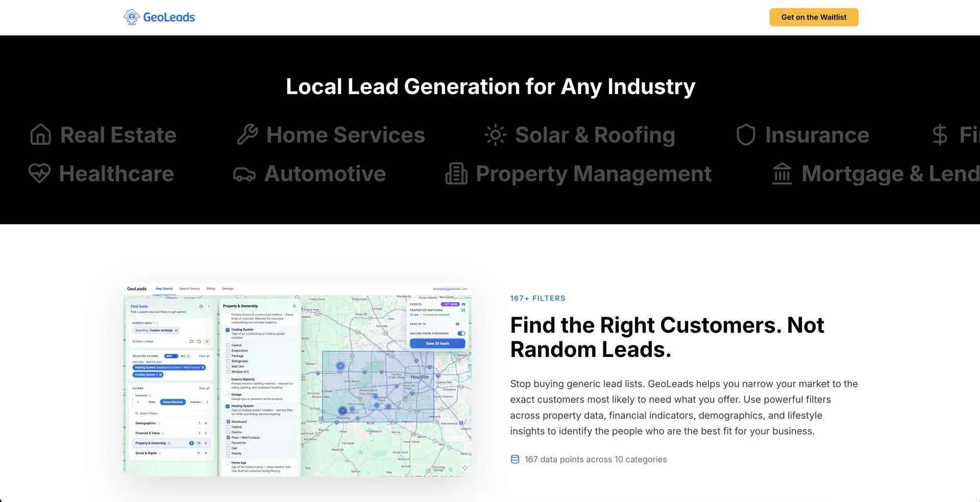
Task: Click Clear all in Filters section
Action: coord(204,388)
